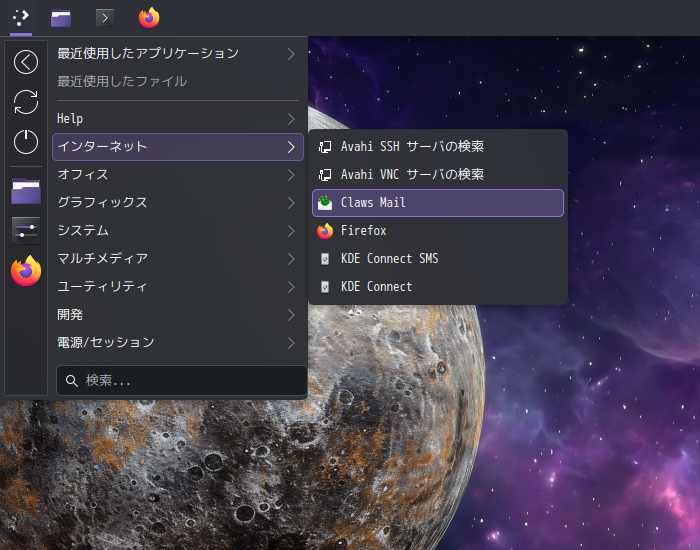Select the 開発 menu category
700x550 pixels.
point(178,315)
